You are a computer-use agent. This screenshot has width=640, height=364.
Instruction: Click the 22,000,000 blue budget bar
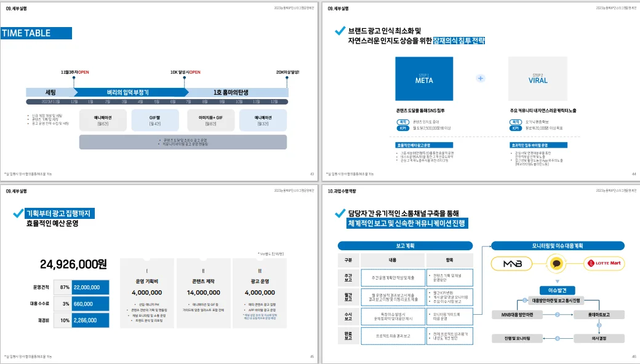click(x=90, y=287)
